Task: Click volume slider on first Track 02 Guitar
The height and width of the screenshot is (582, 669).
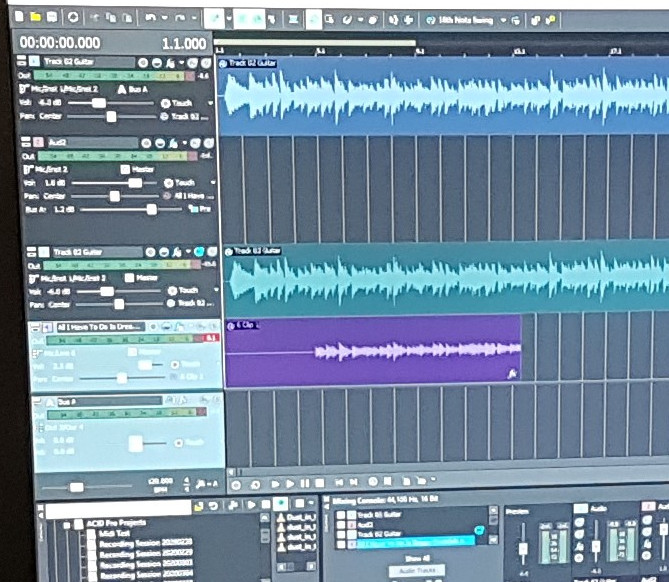Action: click(x=99, y=102)
